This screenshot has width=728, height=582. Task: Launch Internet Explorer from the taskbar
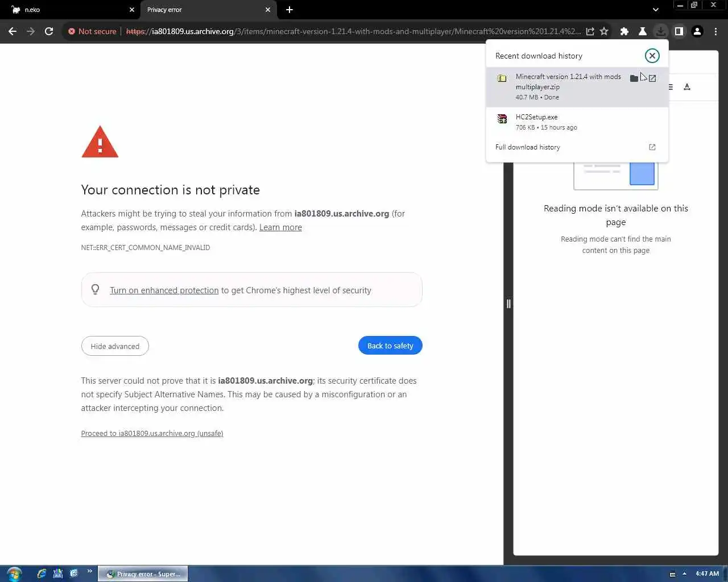pyautogui.click(x=42, y=573)
